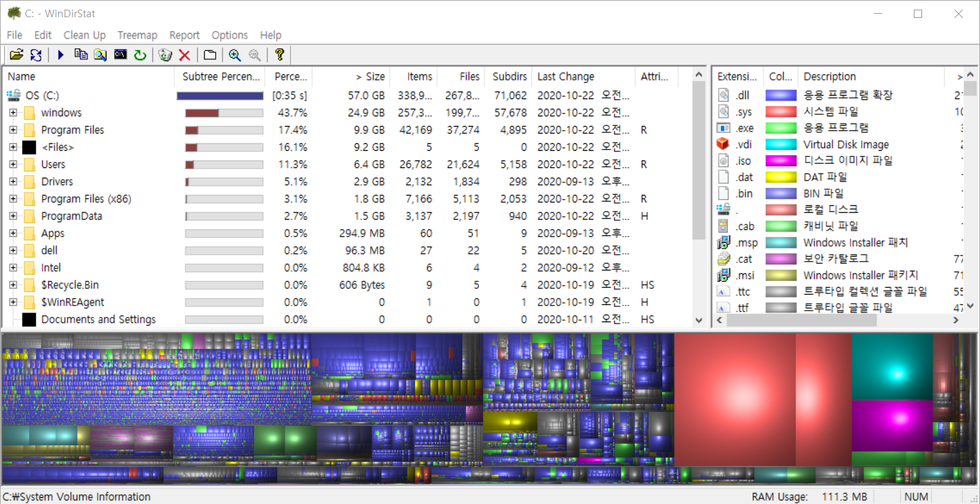Click the black <Files> item icon
This screenshot has width=980, height=504.
coord(29,147)
